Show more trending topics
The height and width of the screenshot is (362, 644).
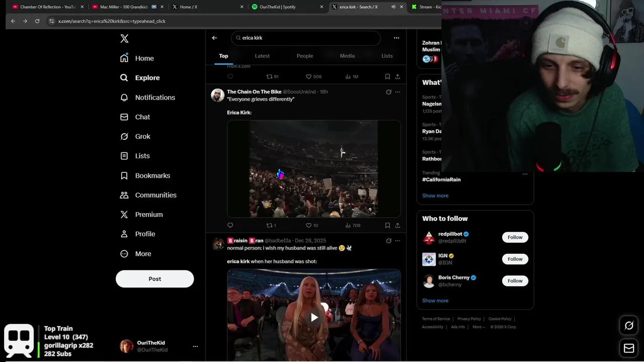435,196
